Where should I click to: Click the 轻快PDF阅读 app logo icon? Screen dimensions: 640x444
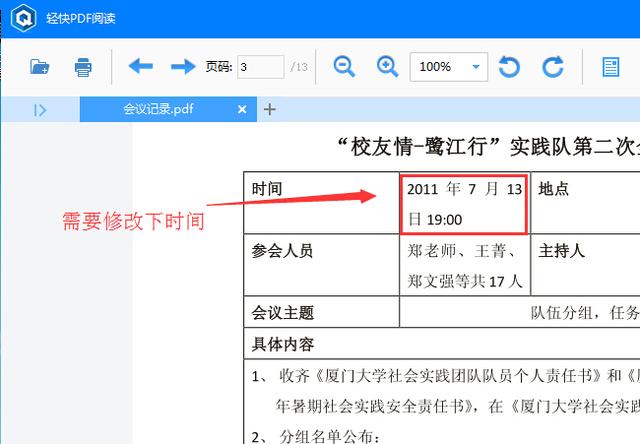23,18
